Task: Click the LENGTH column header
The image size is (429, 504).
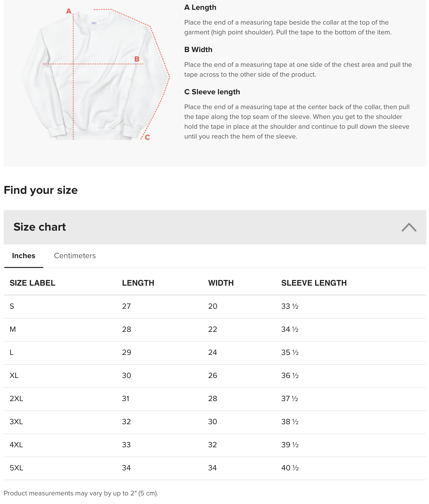Action: click(x=138, y=283)
